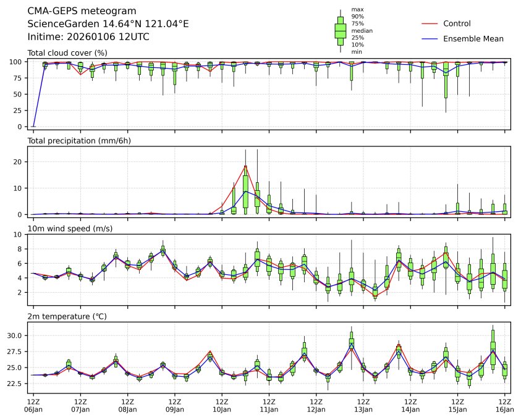Select the Total precipitation panel title
This screenshot has width=521, height=420.
[x=78, y=141]
